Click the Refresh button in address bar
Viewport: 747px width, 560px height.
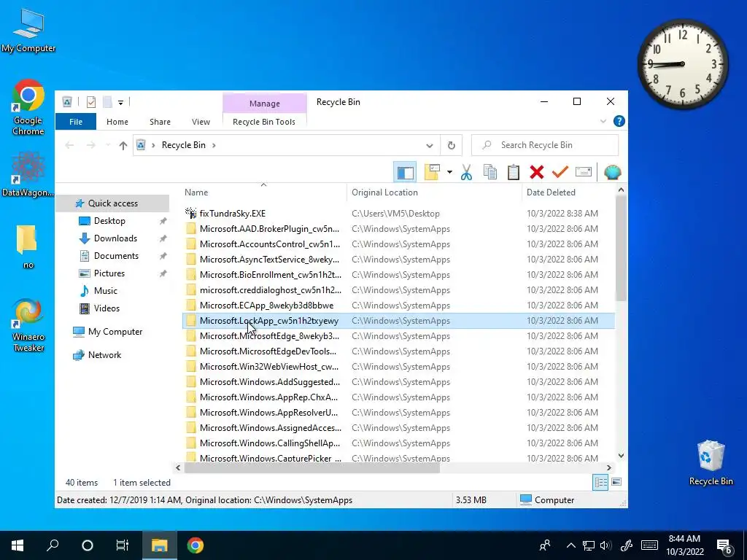pyautogui.click(x=451, y=145)
